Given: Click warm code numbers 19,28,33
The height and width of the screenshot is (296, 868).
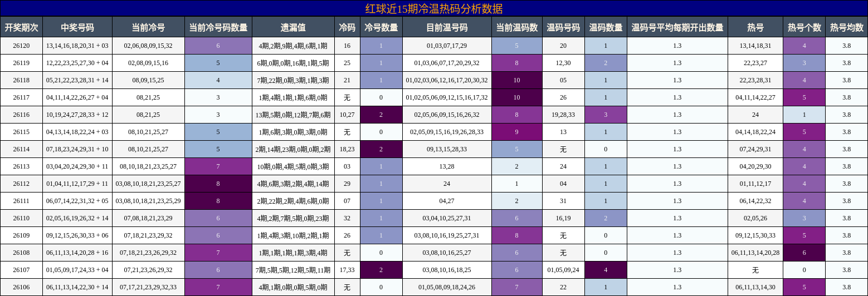Looking at the screenshot, I should pos(563,115).
